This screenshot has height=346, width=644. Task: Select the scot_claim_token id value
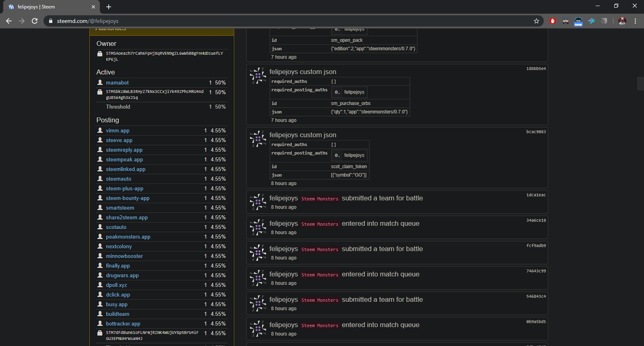tap(349, 167)
